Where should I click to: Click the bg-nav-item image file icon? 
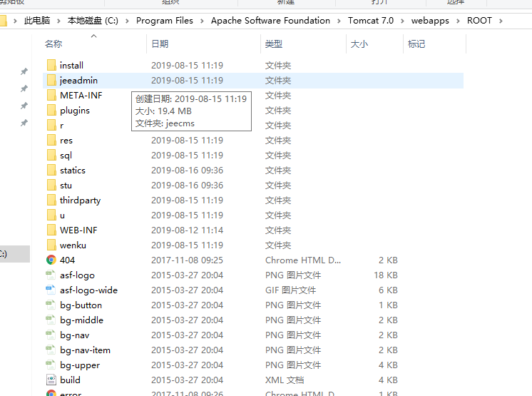pos(51,350)
